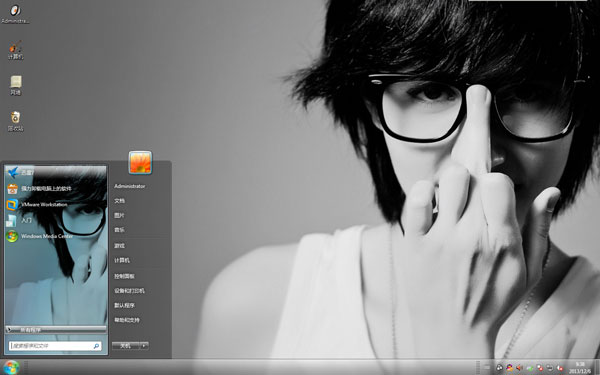Open the QQ penguin tray icon
The image size is (600, 375).
(x=509, y=367)
